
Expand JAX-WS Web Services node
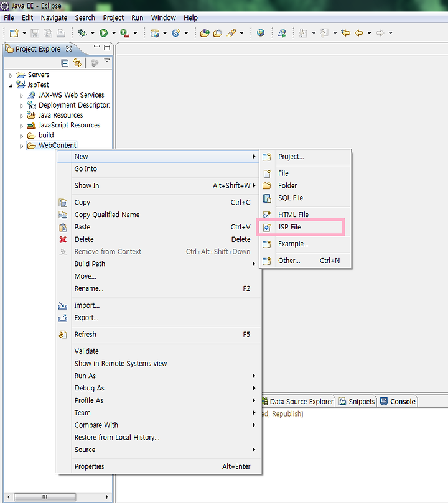point(22,96)
